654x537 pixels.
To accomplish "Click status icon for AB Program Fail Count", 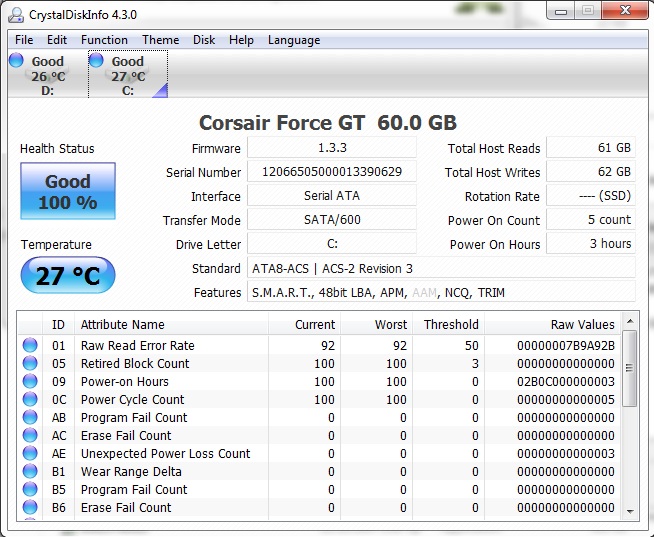I will [x=30, y=417].
